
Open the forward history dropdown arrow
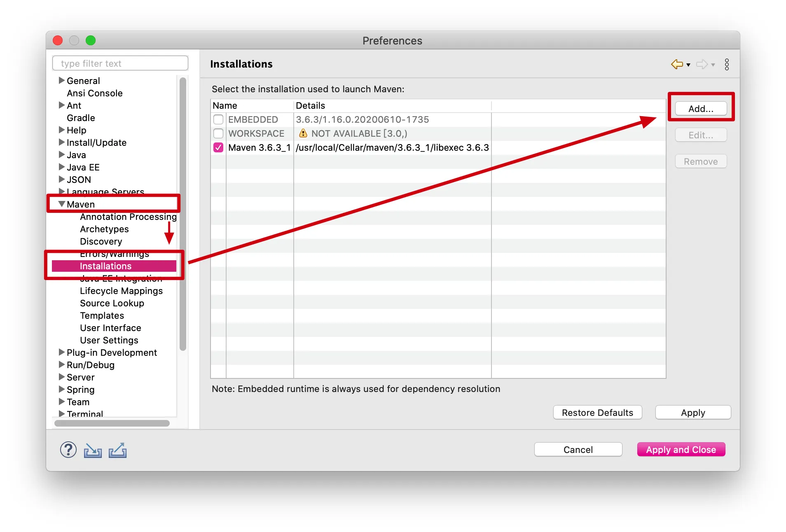pyautogui.click(x=713, y=65)
